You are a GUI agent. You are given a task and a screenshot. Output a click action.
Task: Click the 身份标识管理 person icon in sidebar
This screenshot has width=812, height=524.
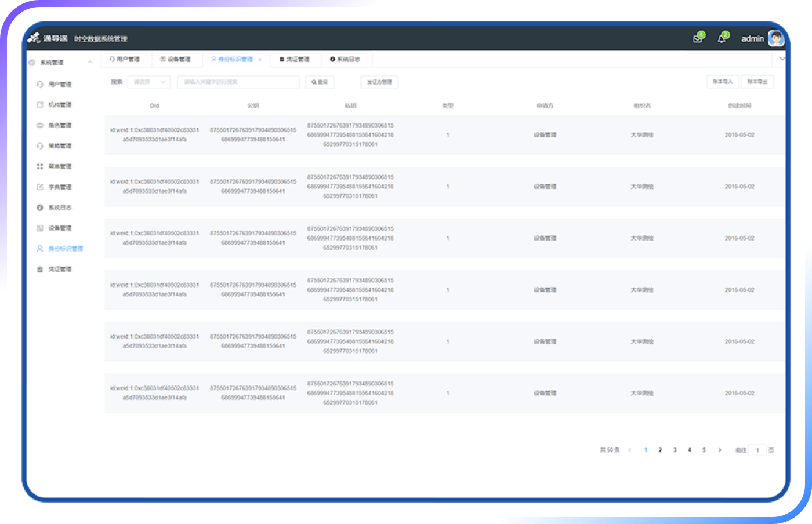(40, 249)
